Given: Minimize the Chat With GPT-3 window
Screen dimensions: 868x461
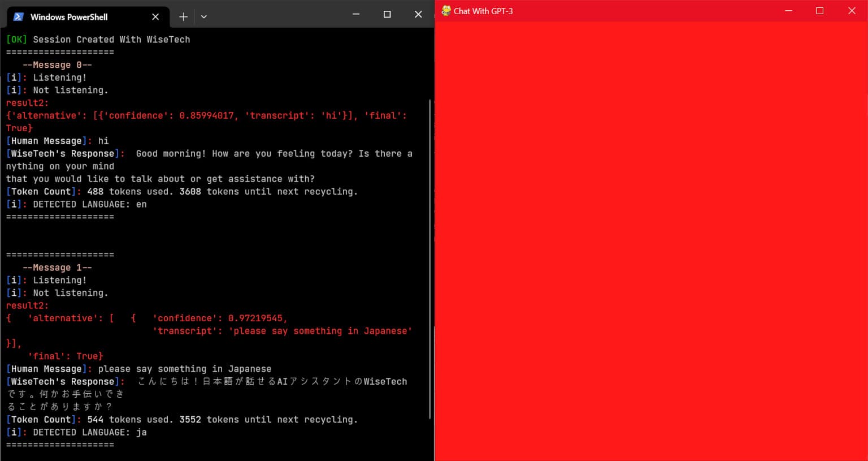Looking at the screenshot, I should 788,11.
